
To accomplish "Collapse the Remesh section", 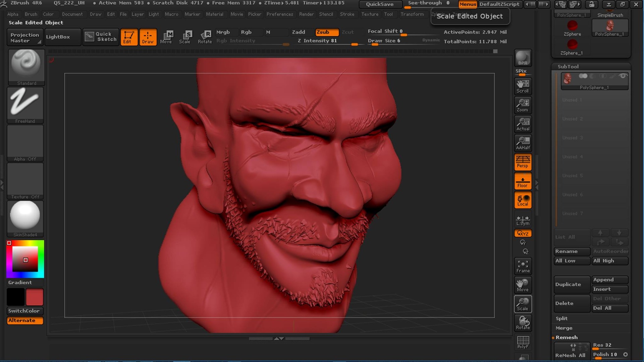I will coord(567,337).
